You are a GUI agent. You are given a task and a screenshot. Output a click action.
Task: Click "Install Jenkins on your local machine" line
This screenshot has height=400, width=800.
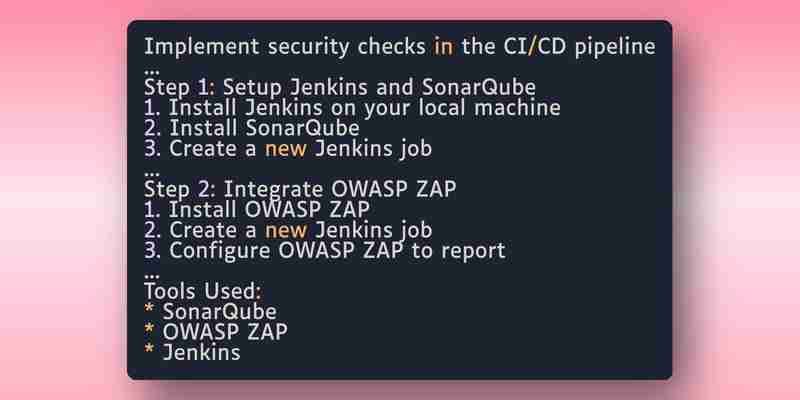click(x=352, y=108)
